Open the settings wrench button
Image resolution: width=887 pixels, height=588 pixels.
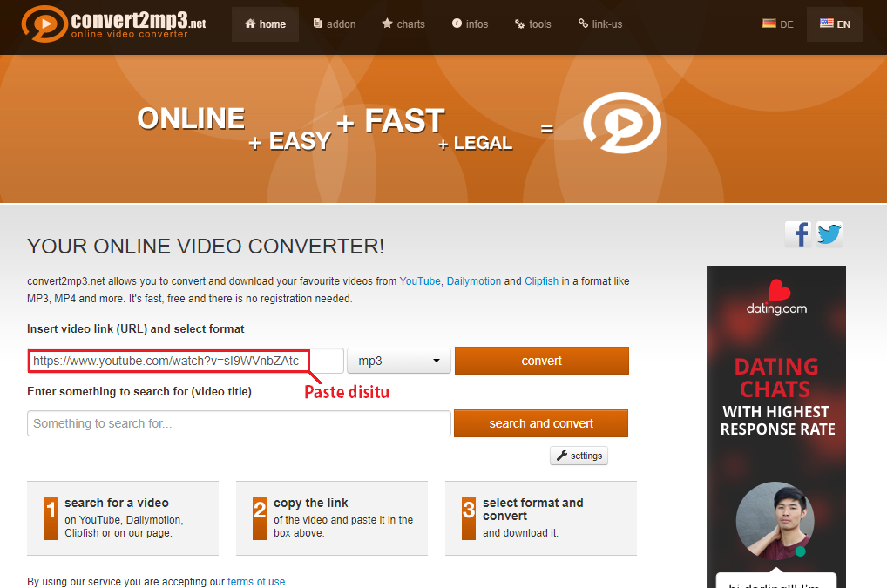(579, 456)
